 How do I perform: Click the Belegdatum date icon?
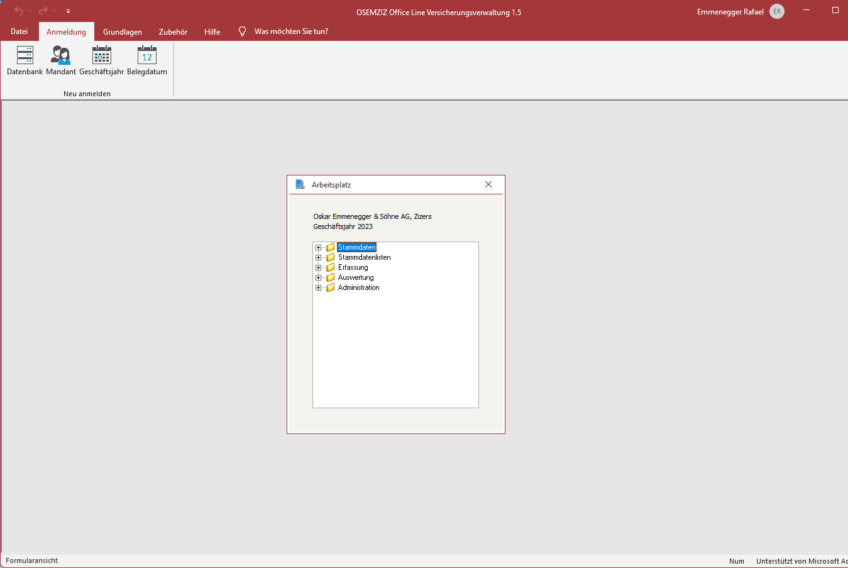click(x=147, y=57)
